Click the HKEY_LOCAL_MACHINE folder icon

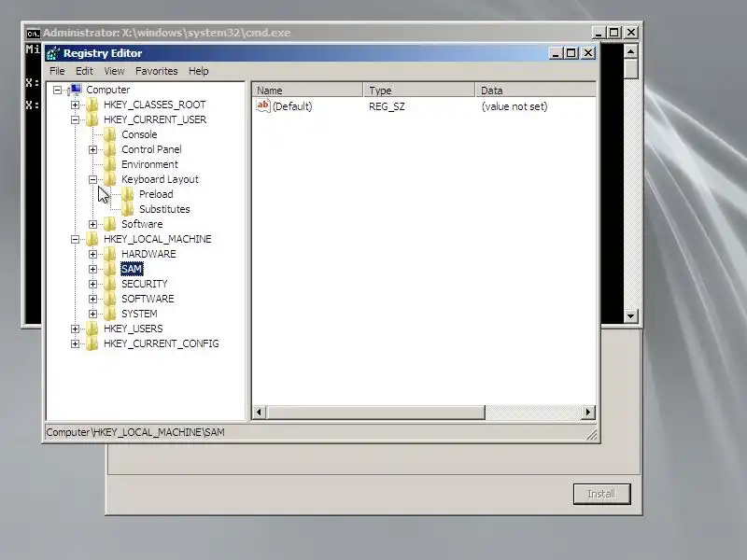[x=92, y=239]
